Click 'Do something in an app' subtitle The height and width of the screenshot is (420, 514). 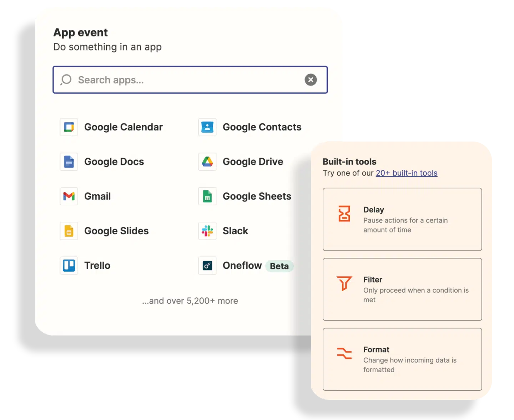tap(107, 47)
